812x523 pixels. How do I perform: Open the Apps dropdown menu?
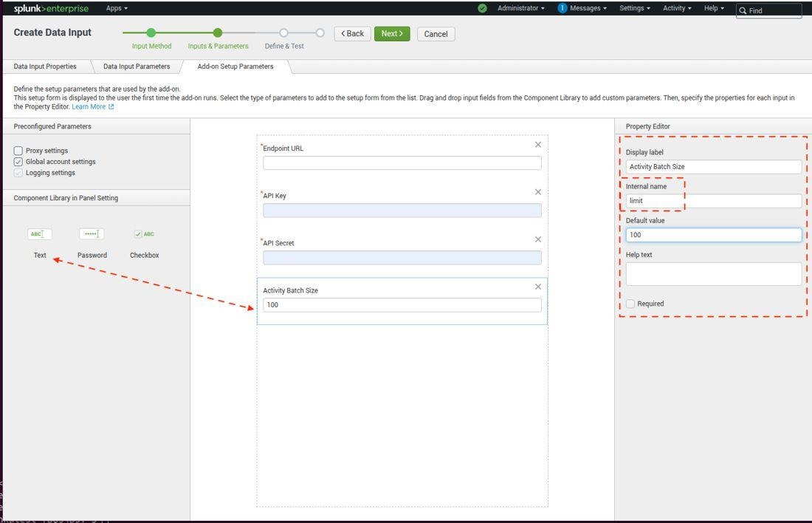[117, 8]
